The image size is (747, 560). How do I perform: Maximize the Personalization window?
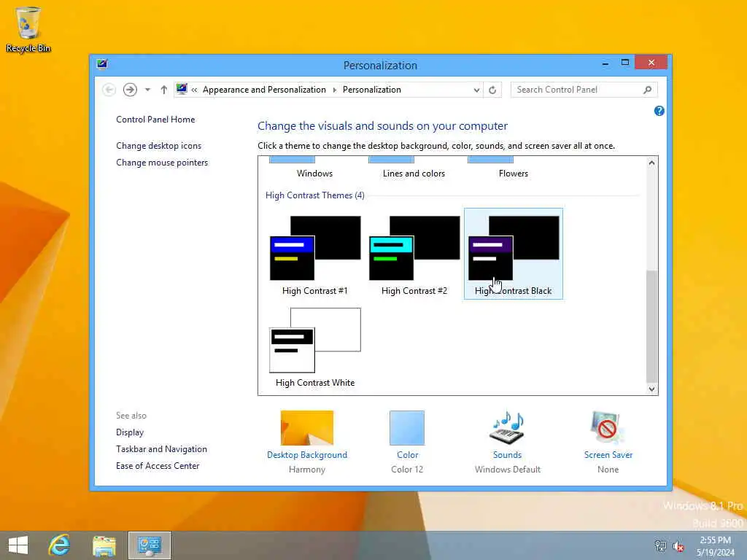pyautogui.click(x=625, y=63)
